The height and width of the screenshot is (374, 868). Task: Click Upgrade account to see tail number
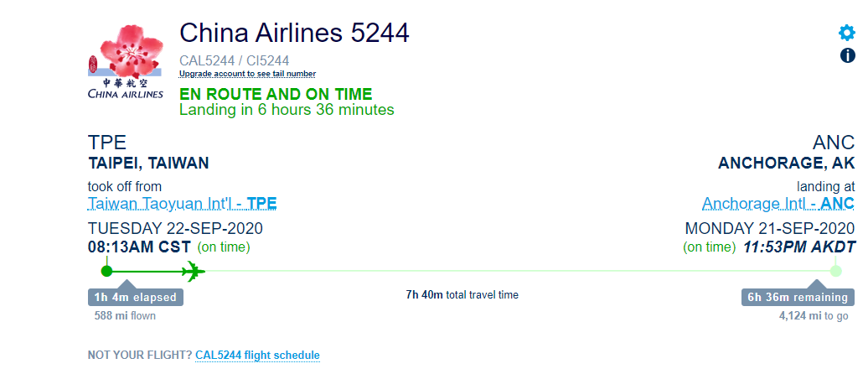point(247,74)
